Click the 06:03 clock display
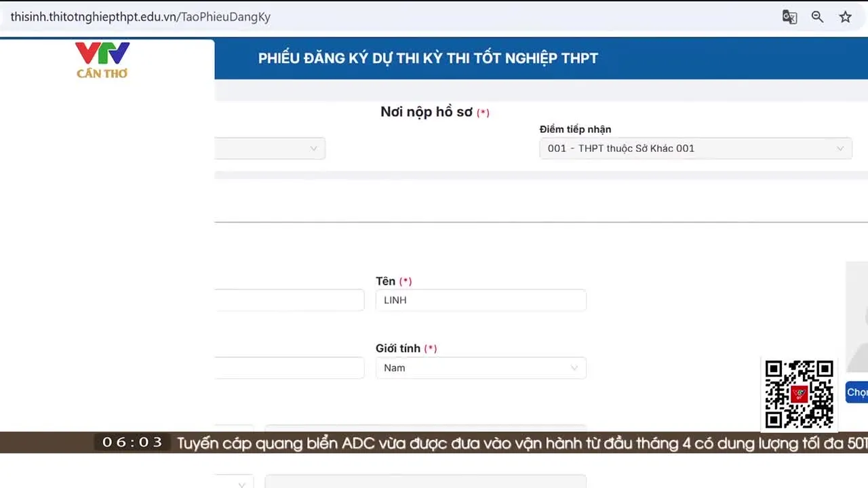 tap(132, 443)
